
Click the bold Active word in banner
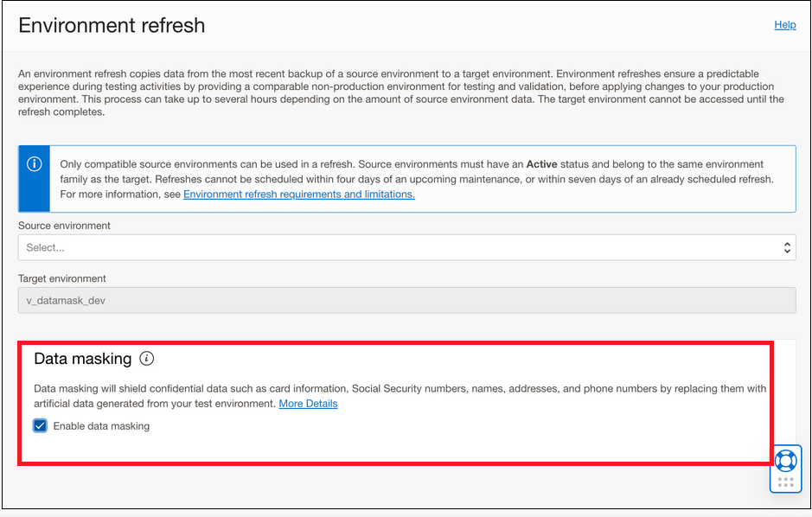point(541,164)
